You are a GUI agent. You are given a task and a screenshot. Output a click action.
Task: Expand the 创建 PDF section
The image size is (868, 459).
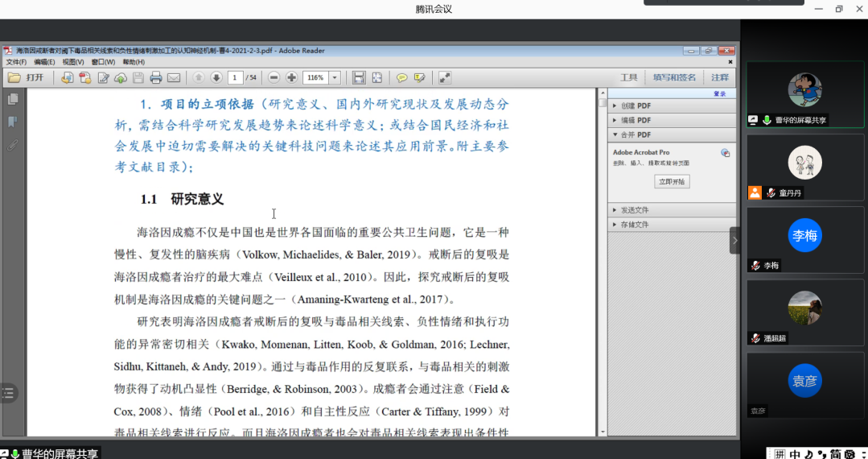click(x=636, y=105)
